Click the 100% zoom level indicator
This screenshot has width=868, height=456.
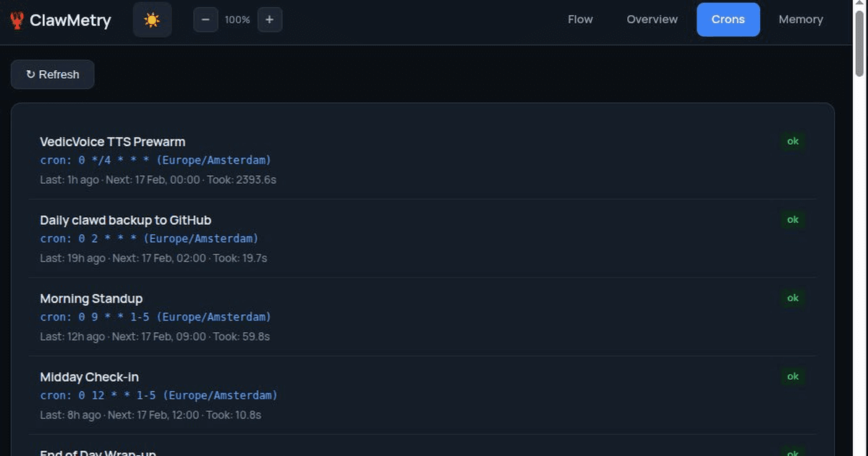(x=237, y=20)
